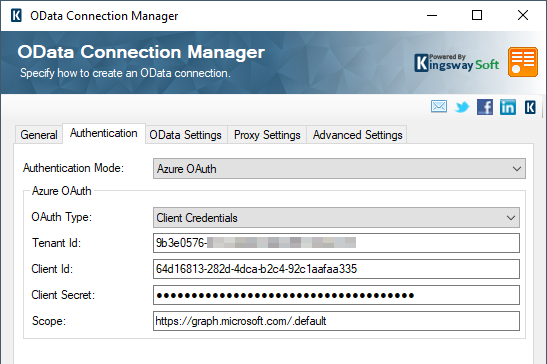The height and width of the screenshot is (364, 547).
Task: Open the Advanced Settings tab
Action: point(358,135)
